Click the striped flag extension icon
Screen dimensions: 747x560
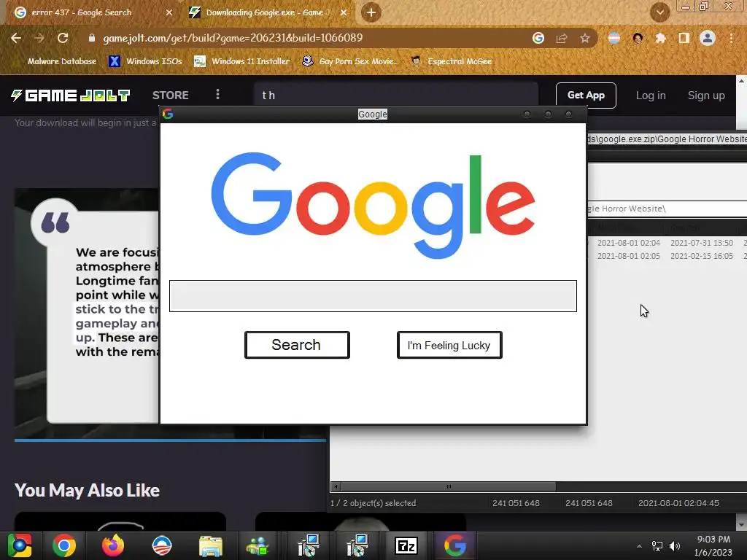pyautogui.click(x=614, y=38)
